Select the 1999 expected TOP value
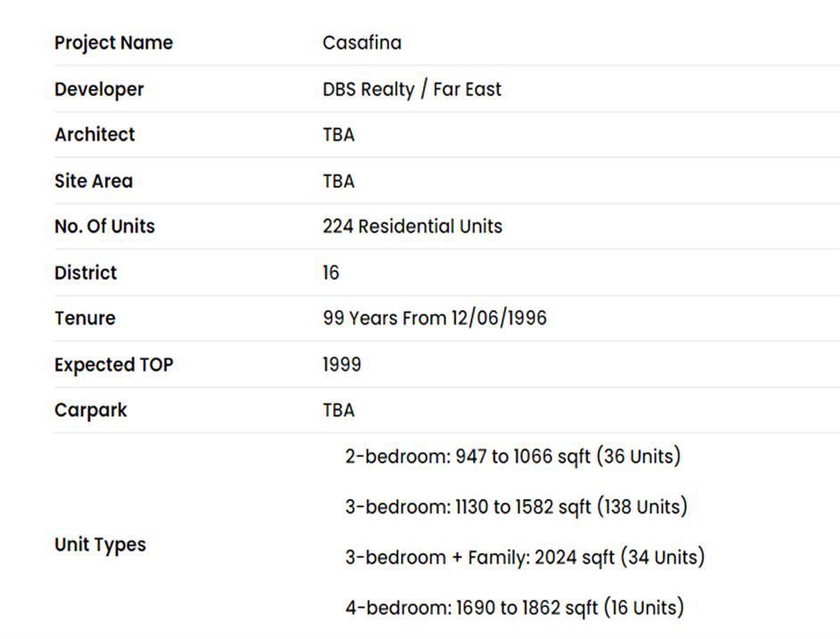 click(x=342, y=365)
